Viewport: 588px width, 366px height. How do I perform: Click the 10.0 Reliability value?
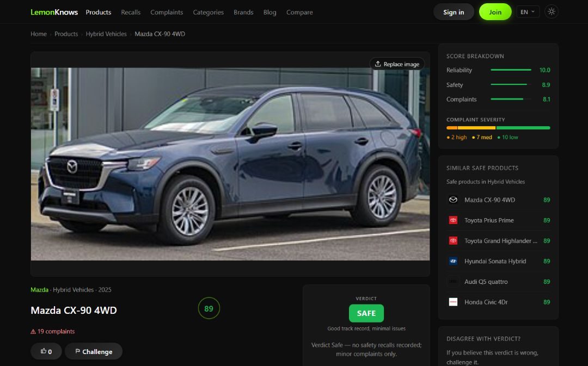coord(544,70)
